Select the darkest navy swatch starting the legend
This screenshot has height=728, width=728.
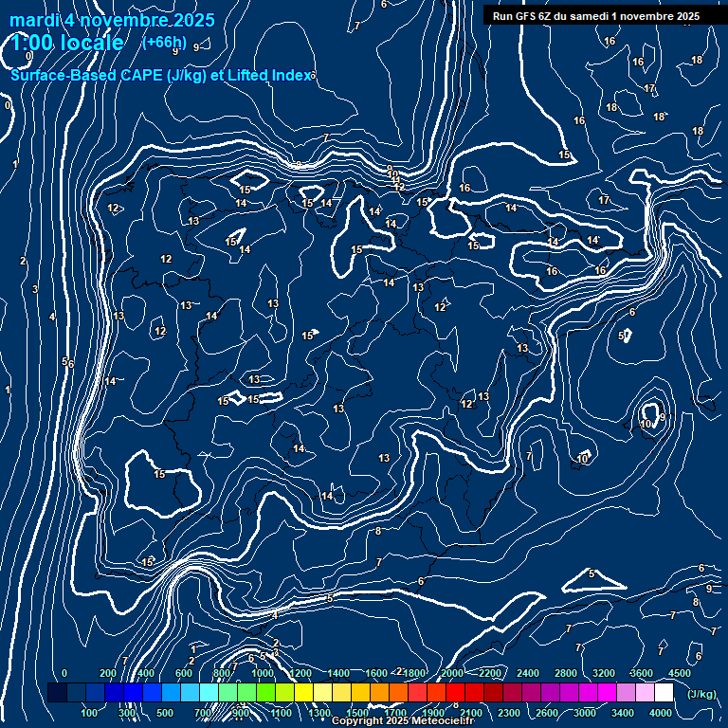click(x=57, y=692)
